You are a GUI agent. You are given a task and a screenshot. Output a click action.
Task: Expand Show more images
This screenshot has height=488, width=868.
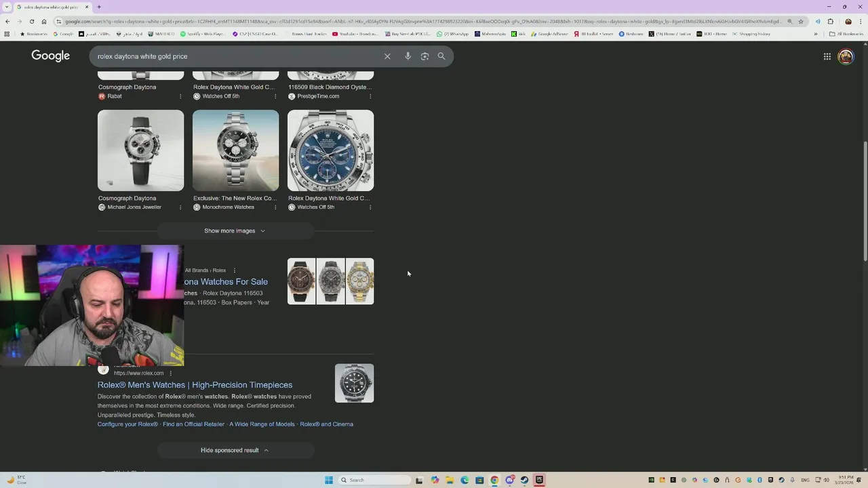pos(235,230)
